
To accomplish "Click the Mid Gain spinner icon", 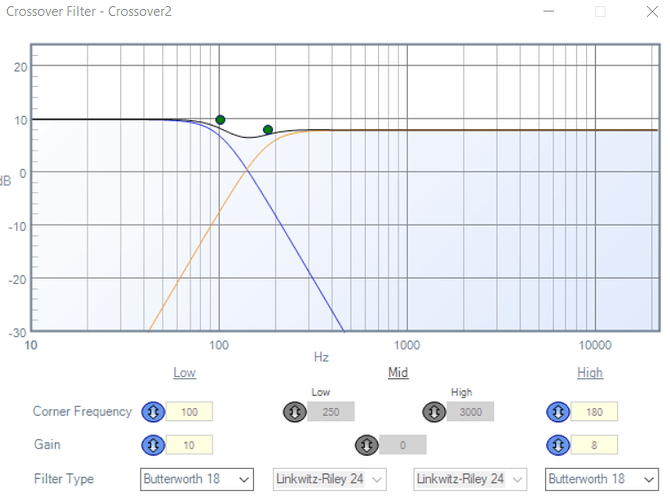I will (x=366, y=444).
